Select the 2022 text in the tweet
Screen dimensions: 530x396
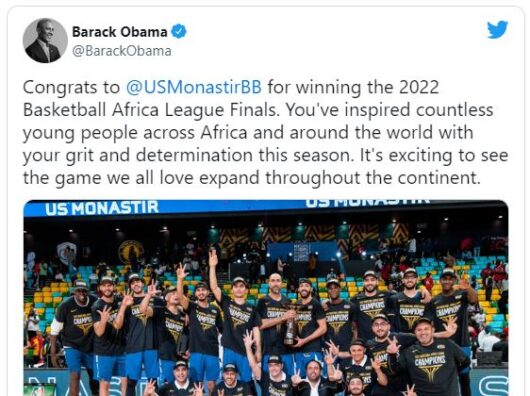click(x=419, y=87)
